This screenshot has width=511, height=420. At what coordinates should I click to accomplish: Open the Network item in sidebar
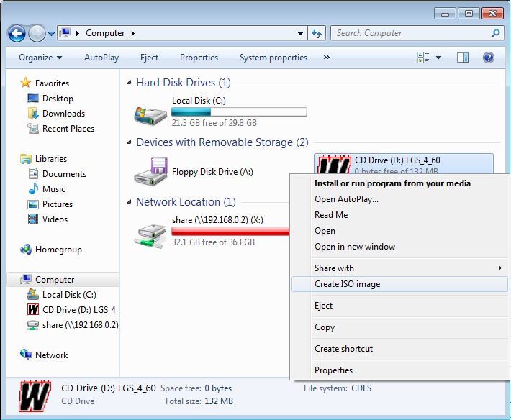pos(51,355)
